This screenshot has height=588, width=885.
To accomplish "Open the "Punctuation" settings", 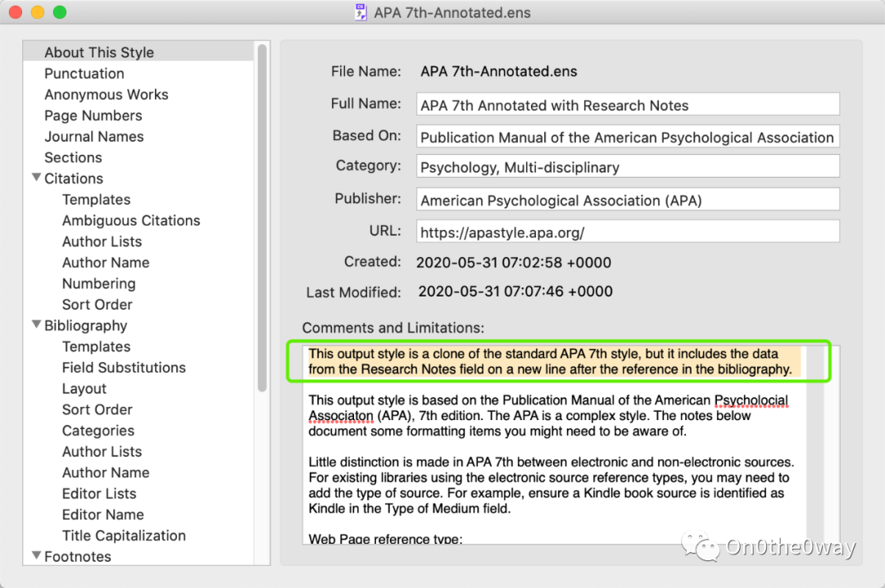I will point(84,73).
